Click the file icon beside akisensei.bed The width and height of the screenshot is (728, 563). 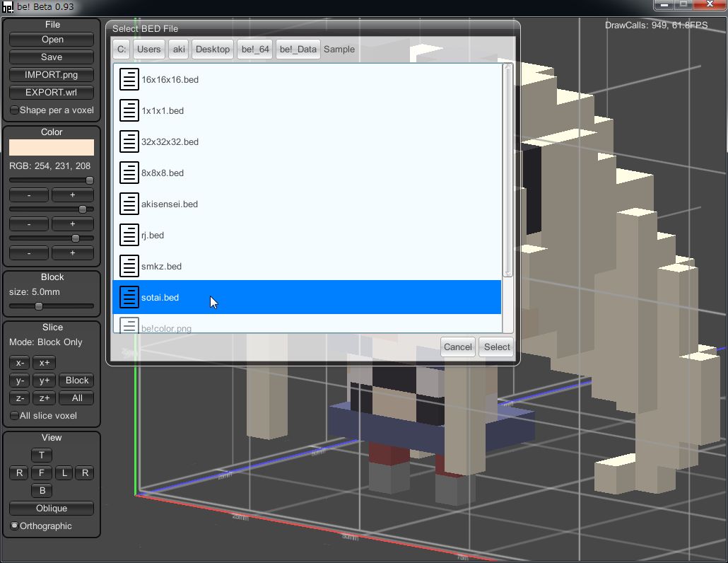tap(129, 204)
